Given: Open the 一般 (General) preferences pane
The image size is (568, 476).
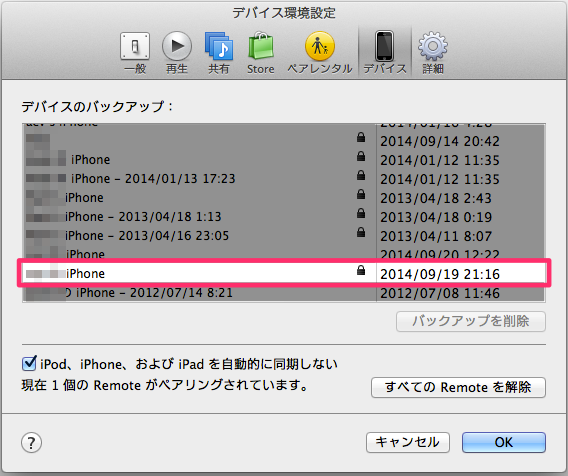Looking at the screenshot, I should click(135, 53).
